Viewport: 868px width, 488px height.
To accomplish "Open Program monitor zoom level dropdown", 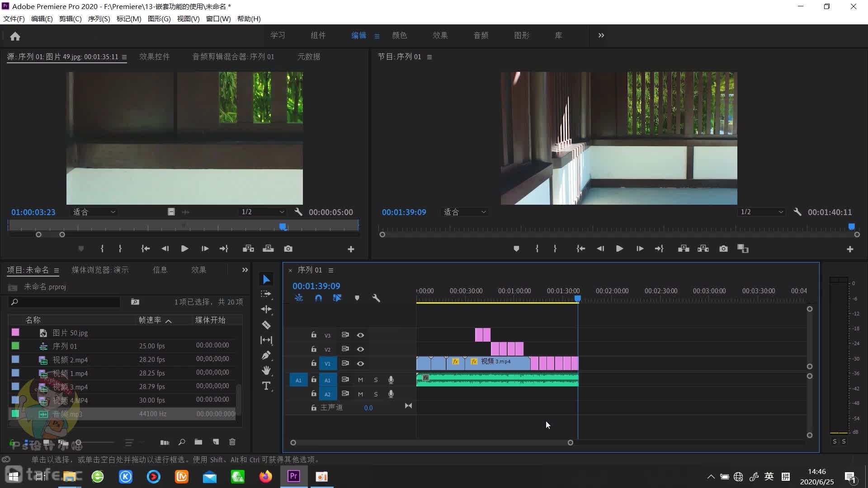I will 465,212.
